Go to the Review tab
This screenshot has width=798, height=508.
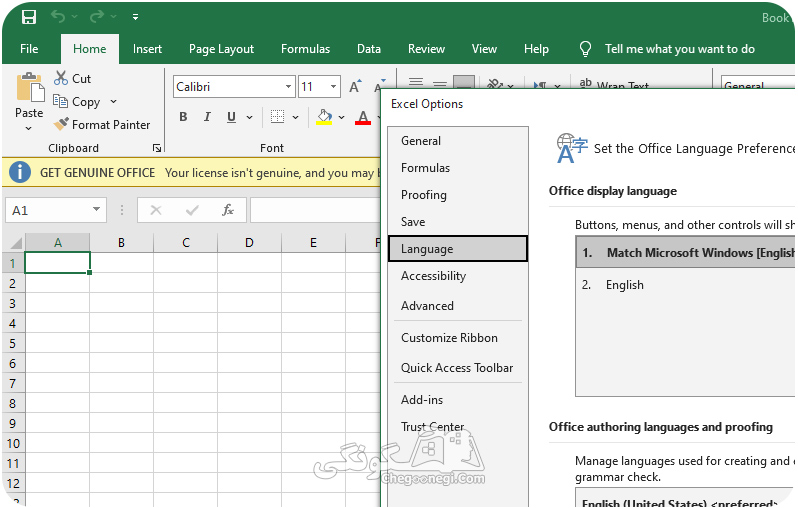426,49
